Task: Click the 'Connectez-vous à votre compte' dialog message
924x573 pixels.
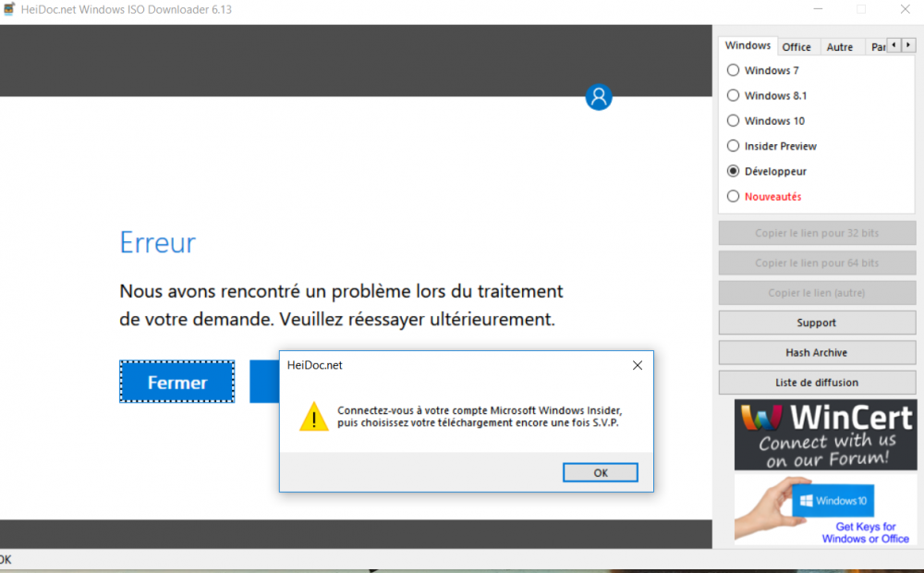Action: (479, 417)
